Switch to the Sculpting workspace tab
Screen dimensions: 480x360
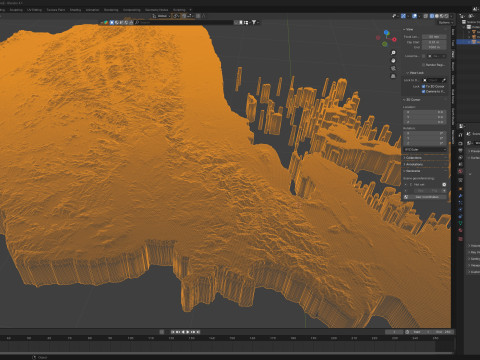[16, 10]
